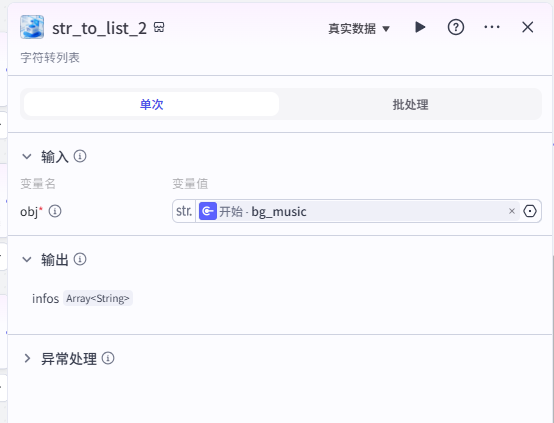Click the 变量名 column header
Image resolution: width=554 pixels, height=423 pixels.
38,184
